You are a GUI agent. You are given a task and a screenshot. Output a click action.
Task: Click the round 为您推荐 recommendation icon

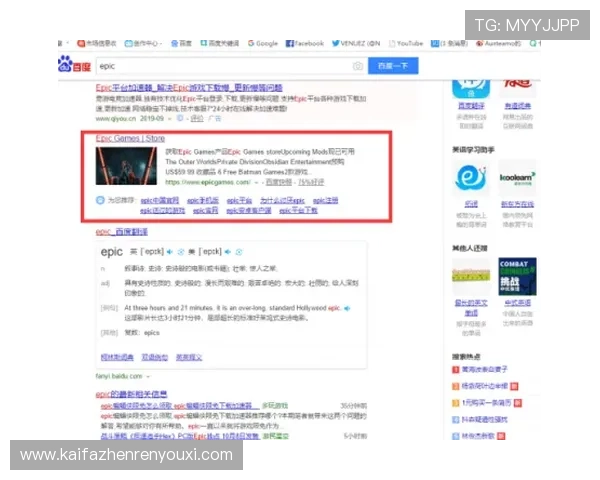pyautogui.click(x=100, y=200)
